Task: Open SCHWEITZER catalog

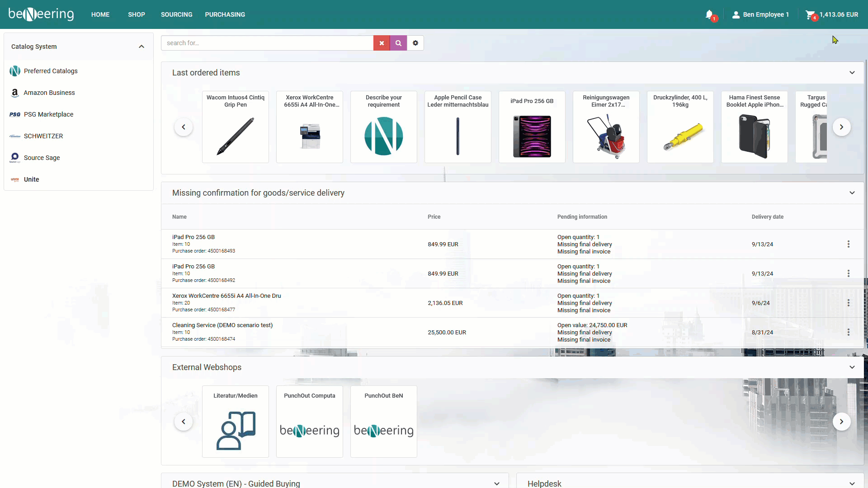Action: [x=43, y=136]
